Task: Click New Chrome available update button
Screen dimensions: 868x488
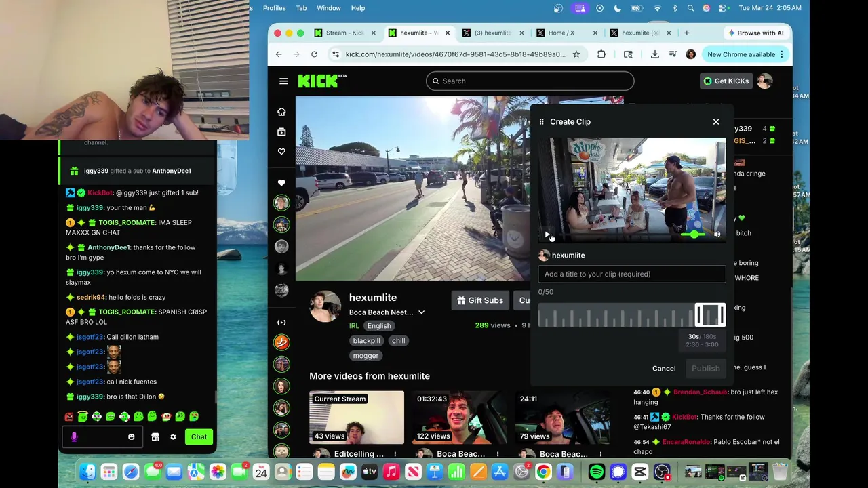Action: (x=745, y=54)
